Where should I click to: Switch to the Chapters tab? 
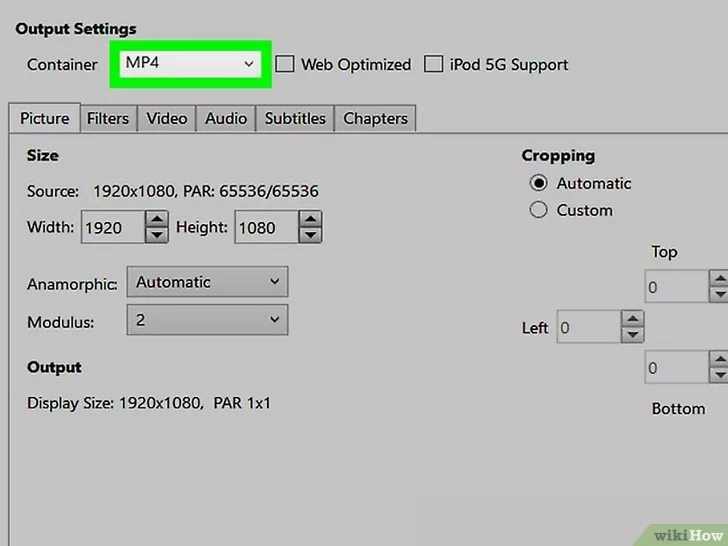[375, 119]
